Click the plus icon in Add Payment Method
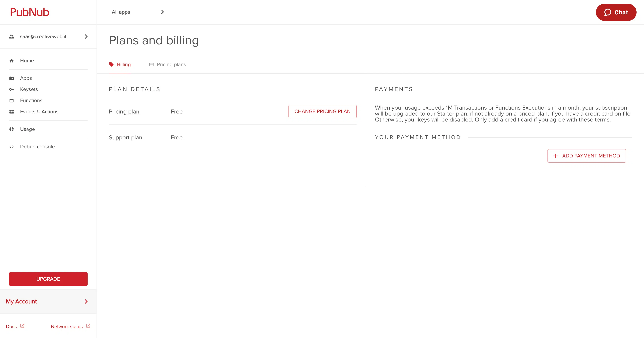 (555, 156)
